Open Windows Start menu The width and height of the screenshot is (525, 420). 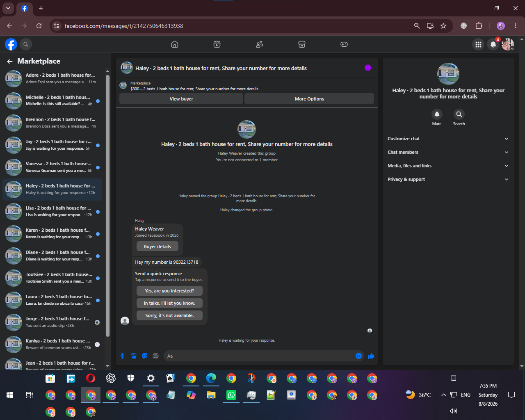coord(10,395)
